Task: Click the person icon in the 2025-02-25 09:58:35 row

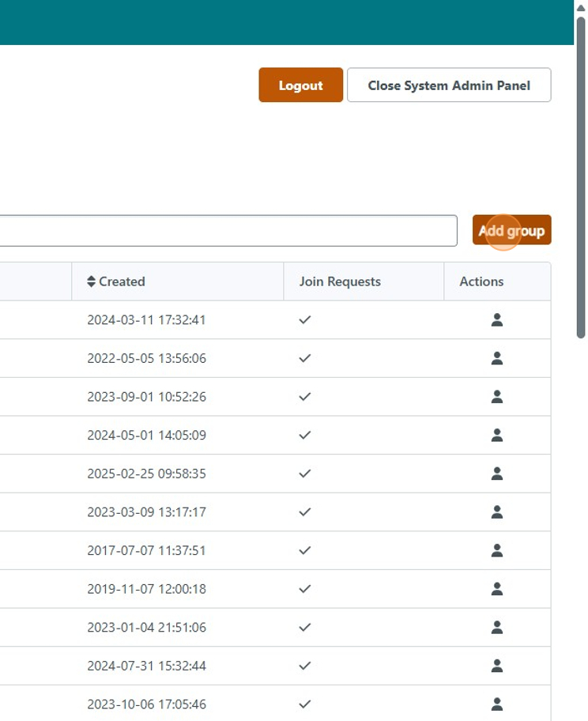Action: click(x=497, y=474)
